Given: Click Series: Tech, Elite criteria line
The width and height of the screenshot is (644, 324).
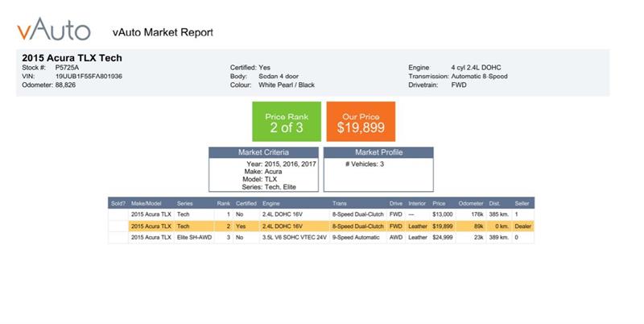Looking at the screenshot, I should coord(269,187).
